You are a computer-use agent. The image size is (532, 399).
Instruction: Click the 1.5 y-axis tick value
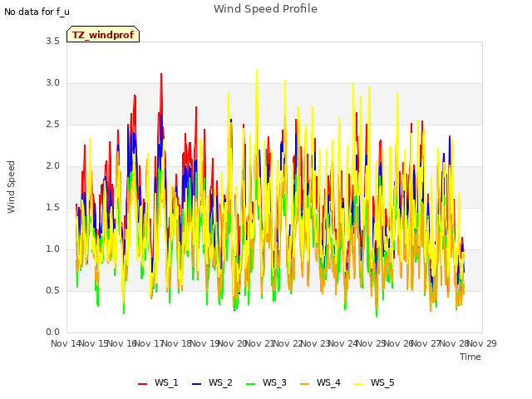pos(52,207)
